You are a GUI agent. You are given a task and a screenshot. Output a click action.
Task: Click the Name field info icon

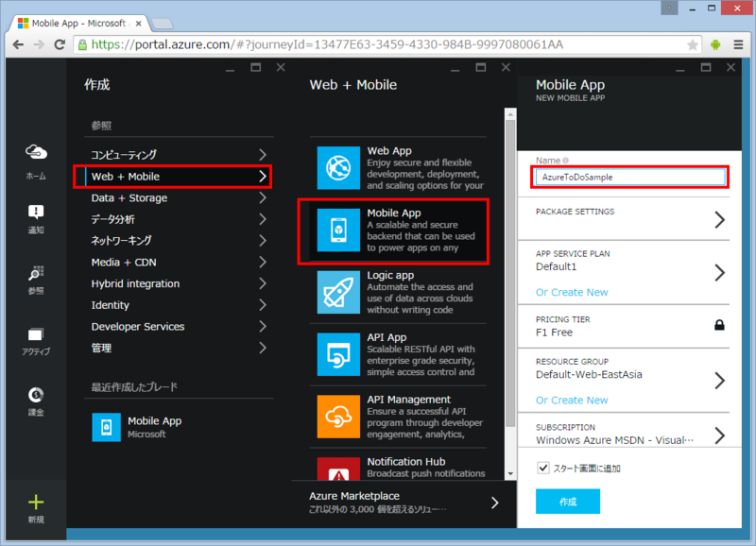565,161
